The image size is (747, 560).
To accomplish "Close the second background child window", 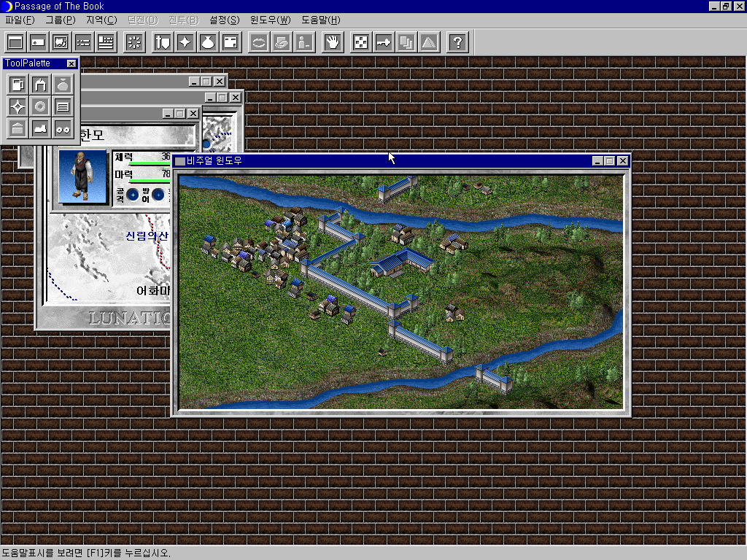I will tap(236, 97).
